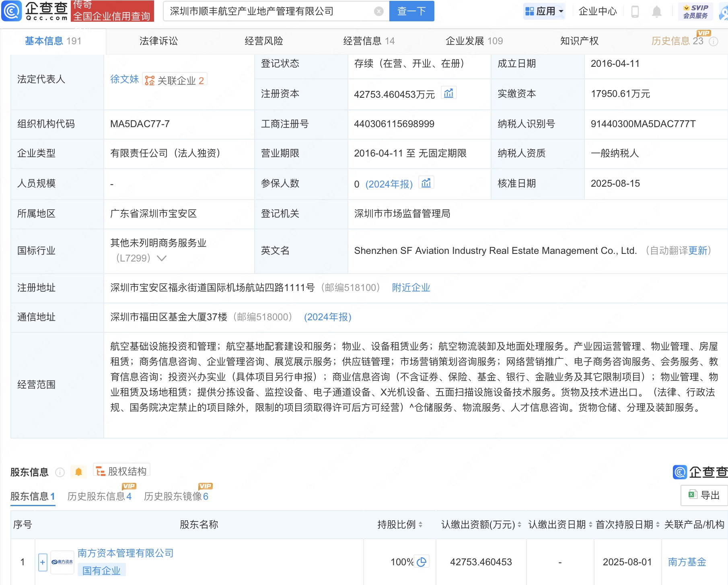
Task: Click the orange bell alert for 股东信息
Action: (79, 472)
